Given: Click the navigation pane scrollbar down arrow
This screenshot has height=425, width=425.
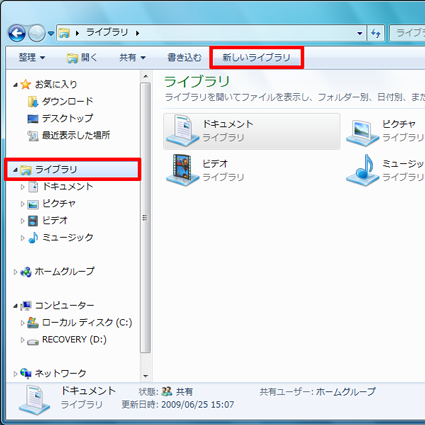Looking at the screenshot, I should [x=145, y=376].
